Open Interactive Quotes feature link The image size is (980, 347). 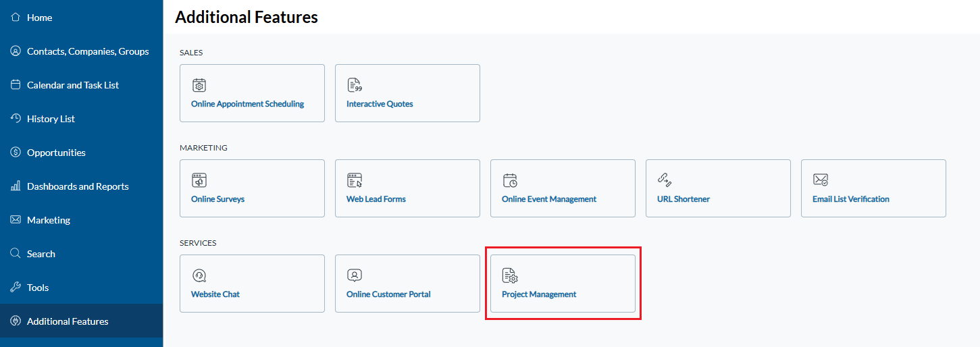(x=380, y=104)
